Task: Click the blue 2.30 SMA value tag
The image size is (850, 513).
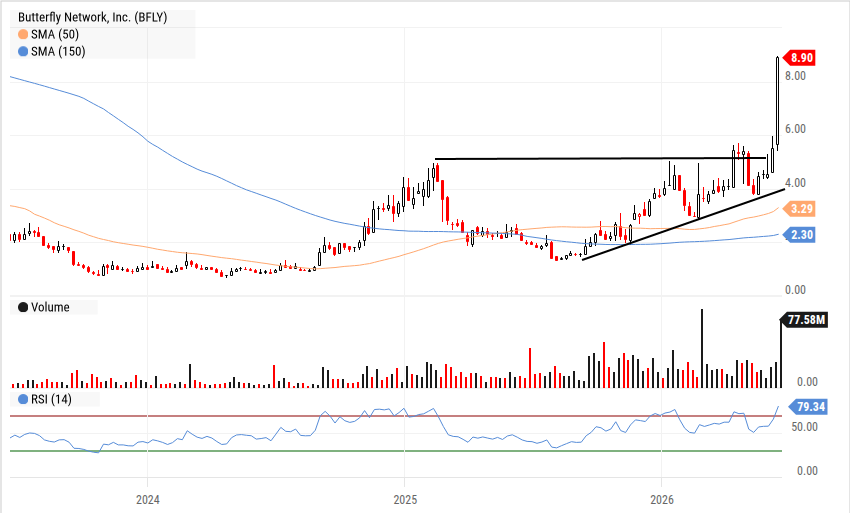Action: [799, 235]
